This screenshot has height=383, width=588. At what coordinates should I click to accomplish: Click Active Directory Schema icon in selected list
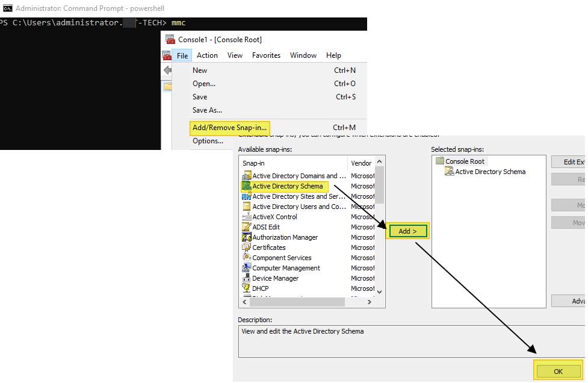pyautogui.click(x=449, y=172)
